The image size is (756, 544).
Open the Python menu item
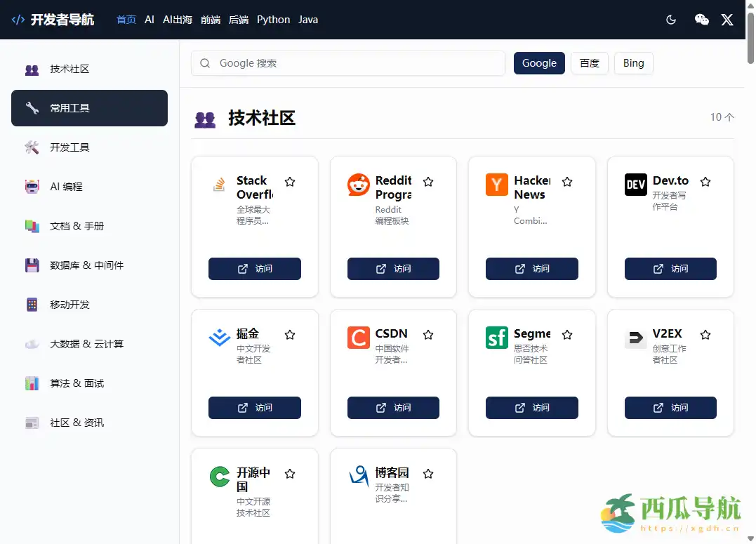click(x=273, y=20)
